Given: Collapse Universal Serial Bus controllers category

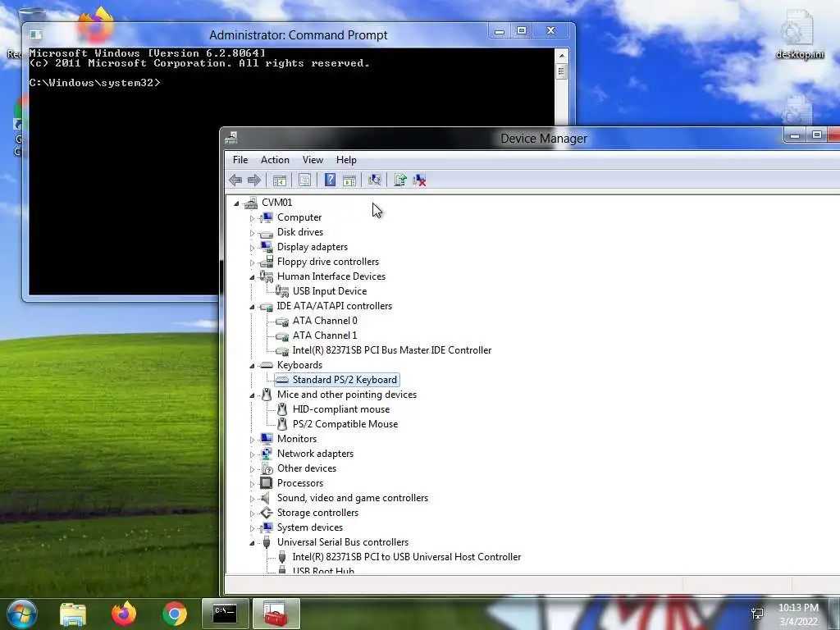Looking at the screenshot, I should [x=252, y=543].
